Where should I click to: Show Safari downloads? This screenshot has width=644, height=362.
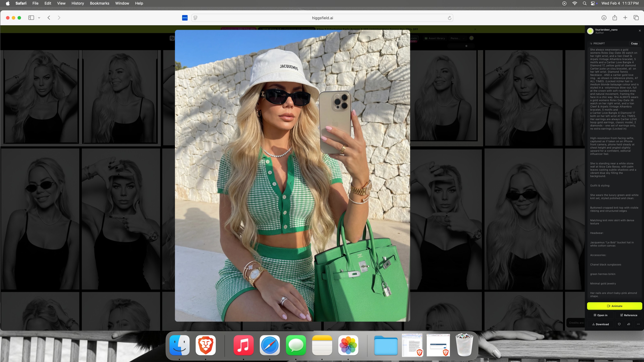(x=604, y=18)
